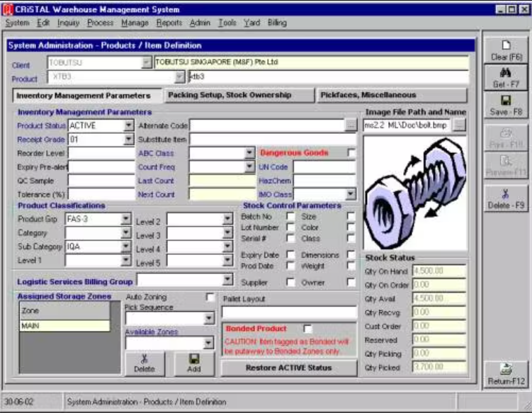Click the zone Add floppy disk icon
Viewport: 532px width, 413px height.
(193, 358)
